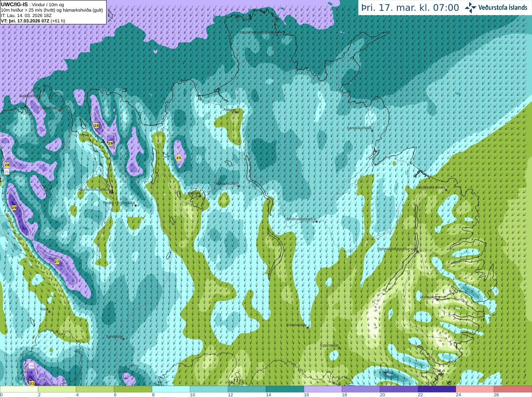Viewport: 532px width, 398px height.
Task: Click the Reykir í Fnjóskadal station label
Action: [x=119, y=203]
